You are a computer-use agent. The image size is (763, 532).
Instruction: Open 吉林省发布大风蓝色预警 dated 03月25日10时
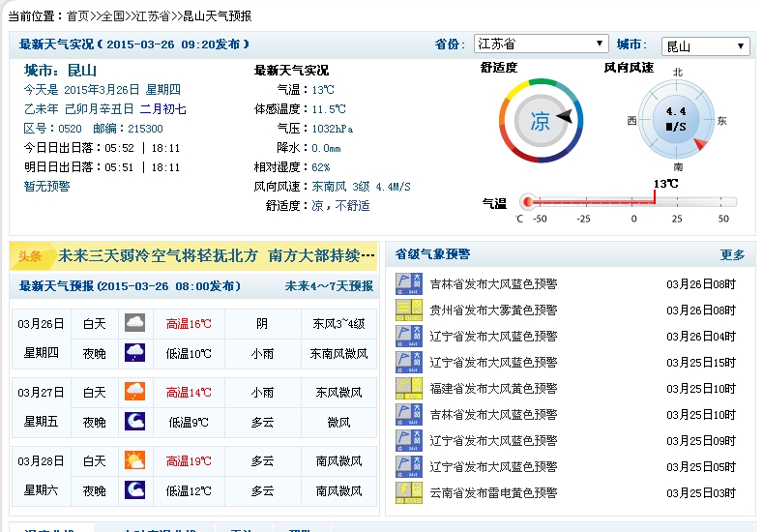[x=493, y=415]
